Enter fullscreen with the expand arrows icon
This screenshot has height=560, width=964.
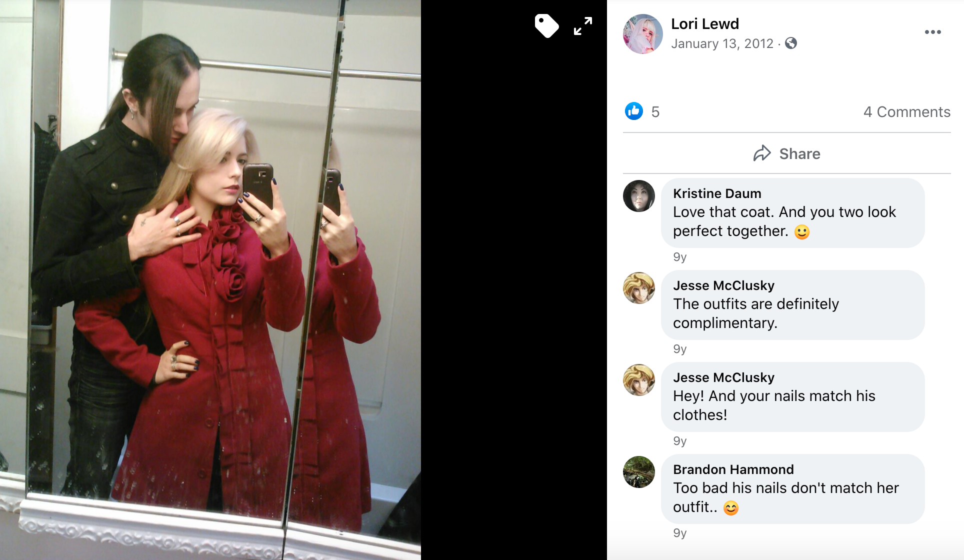(x=583, y=26)
